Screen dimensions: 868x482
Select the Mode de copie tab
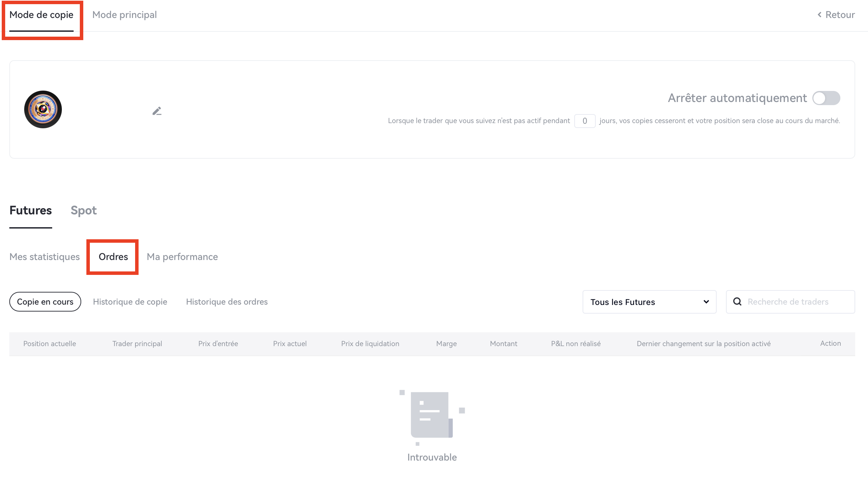pos(41,15)
